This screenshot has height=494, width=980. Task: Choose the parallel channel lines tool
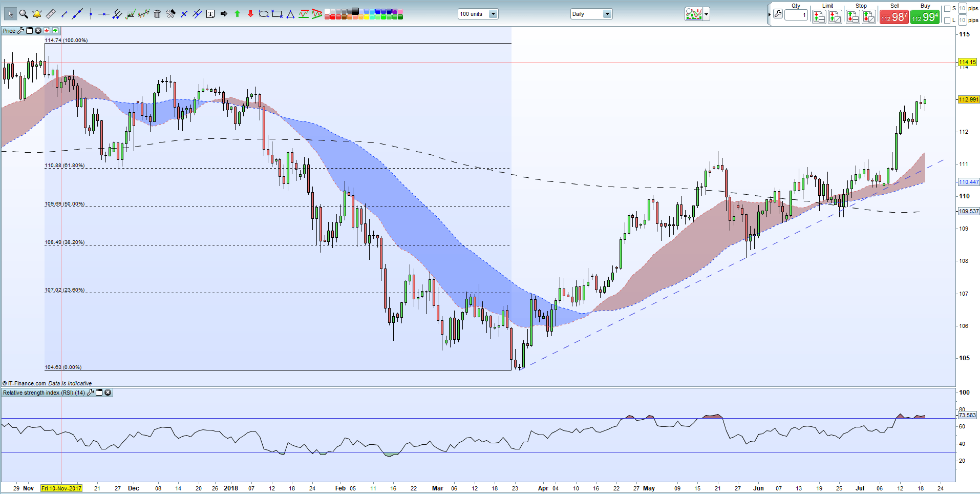(x=117, y=14)
